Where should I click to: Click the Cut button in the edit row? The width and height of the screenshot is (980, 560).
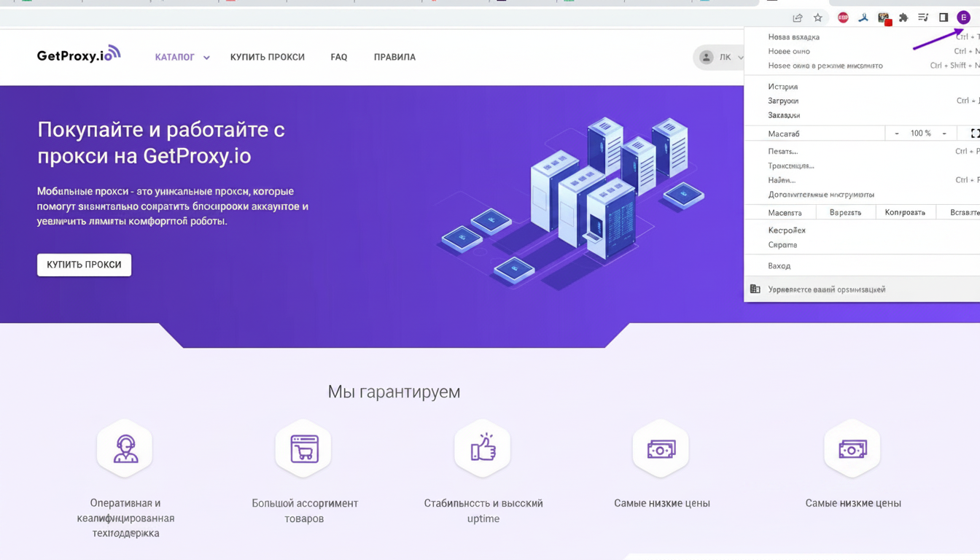(x=845, y=213)
